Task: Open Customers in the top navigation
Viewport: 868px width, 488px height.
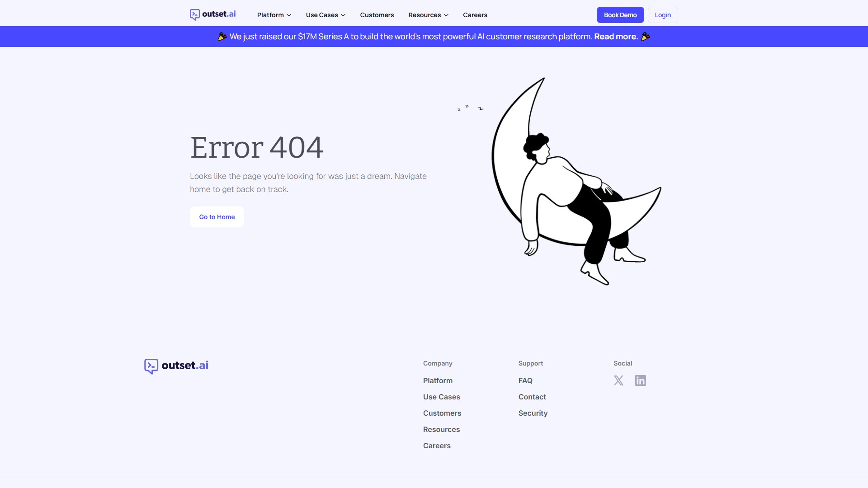Action: click(377, 15)
